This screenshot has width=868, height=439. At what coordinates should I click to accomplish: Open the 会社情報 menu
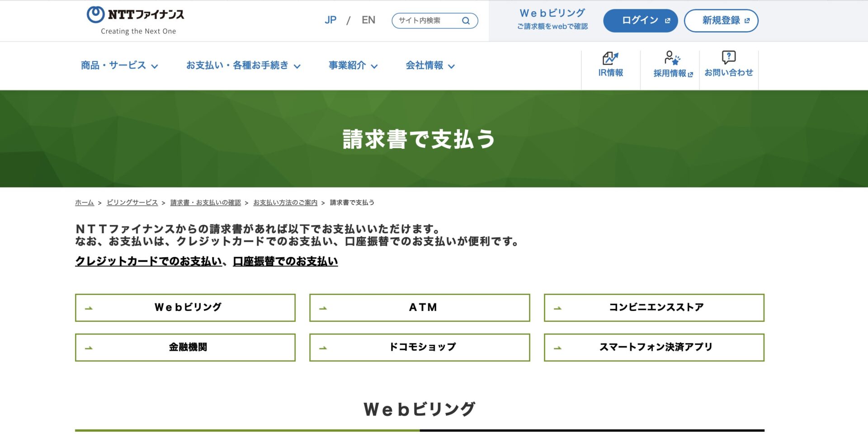430,66
